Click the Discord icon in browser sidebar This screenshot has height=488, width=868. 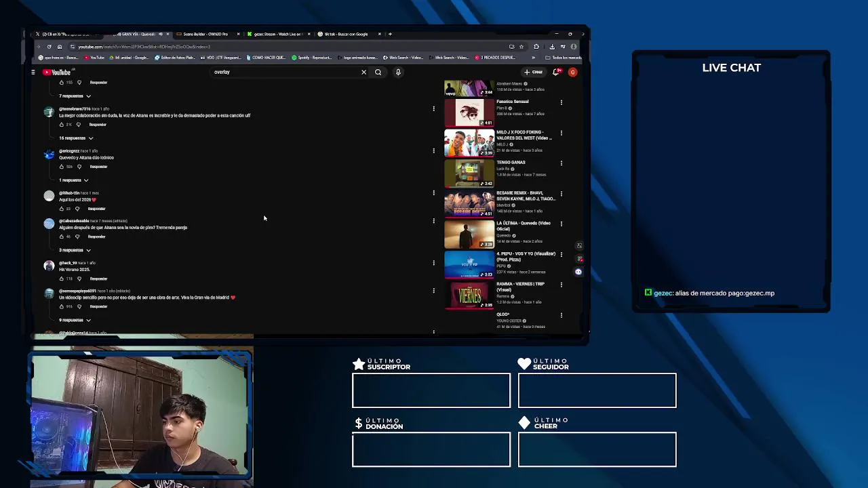pos(578,272)
